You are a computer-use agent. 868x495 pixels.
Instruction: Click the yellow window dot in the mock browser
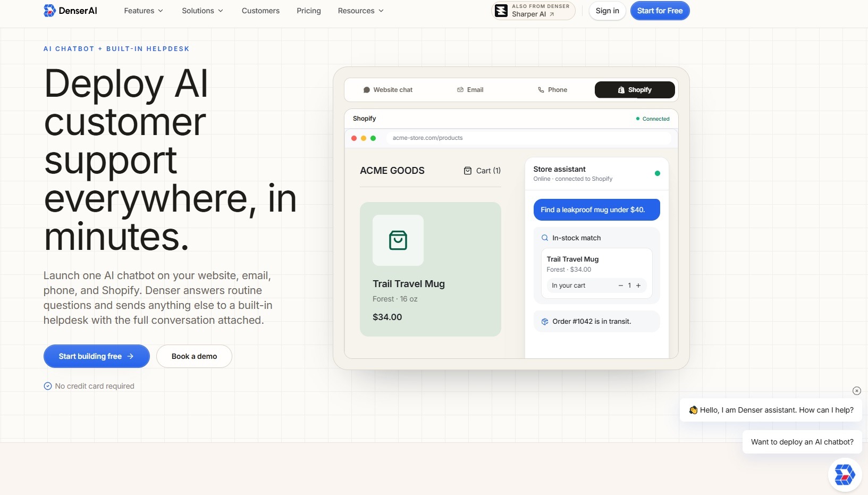(364, 138)
